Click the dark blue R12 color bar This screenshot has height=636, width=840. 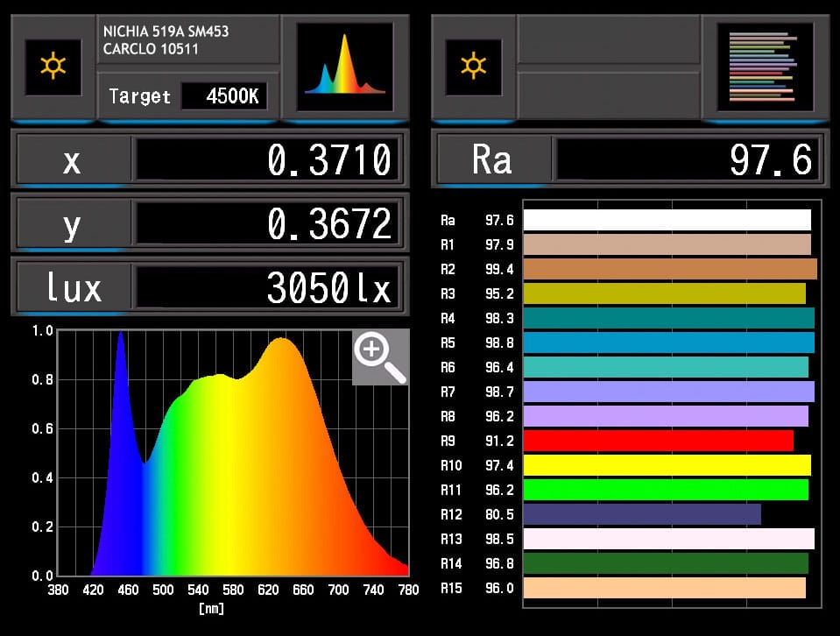pos(642,514)
